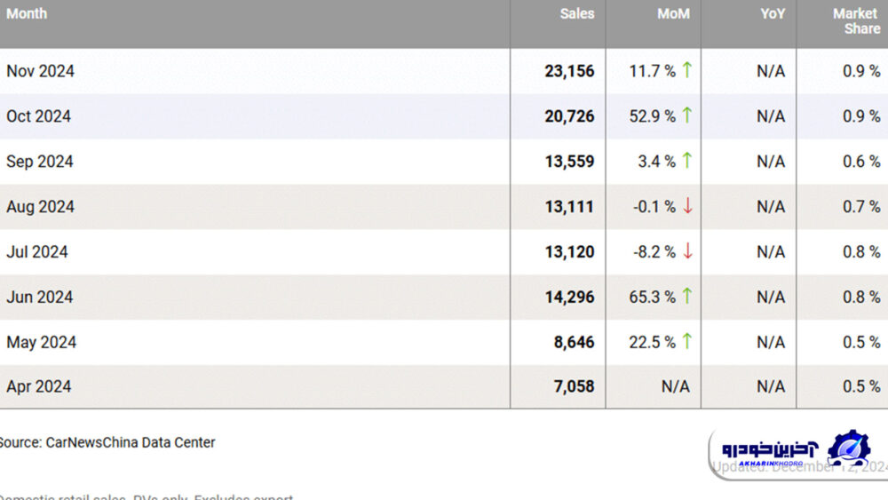Select the Nov 2024 row label
Viewport: 888px width, 500px height.
coord(40,71)
